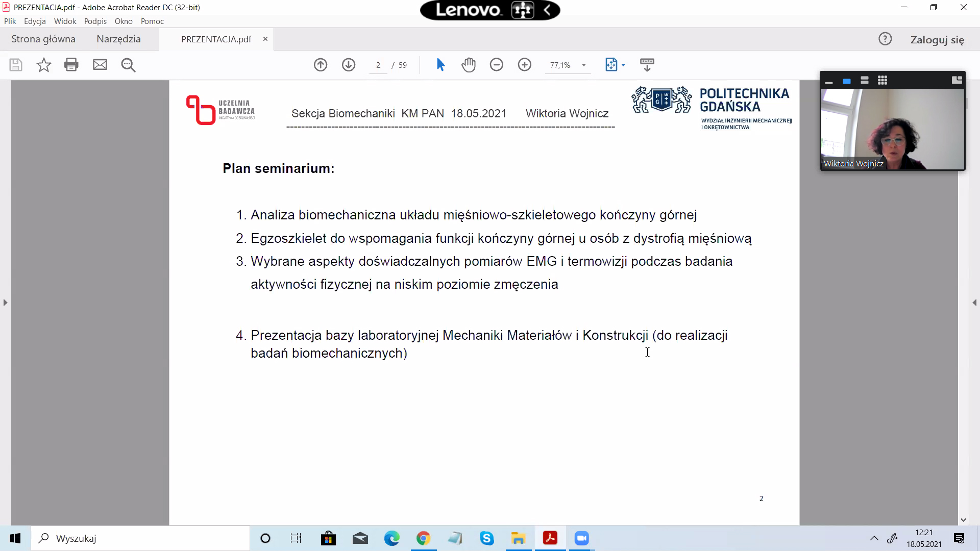Image resolution: width=980 pixels, height=551 pixels.
Task: Choose the selection arrow tool
Action: coord(440,65)
